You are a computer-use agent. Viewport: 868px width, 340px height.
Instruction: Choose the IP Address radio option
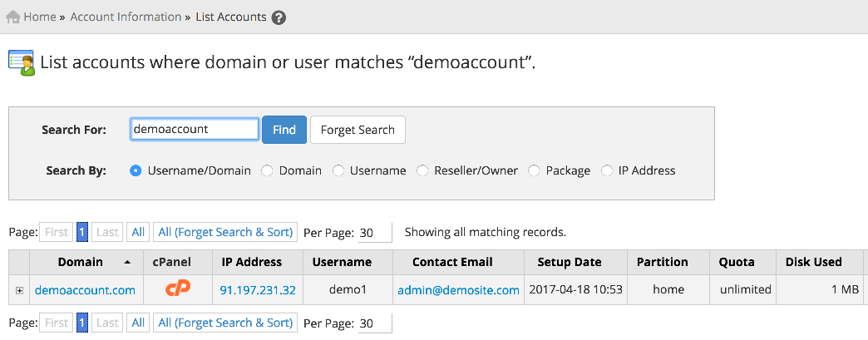(607, 170)
